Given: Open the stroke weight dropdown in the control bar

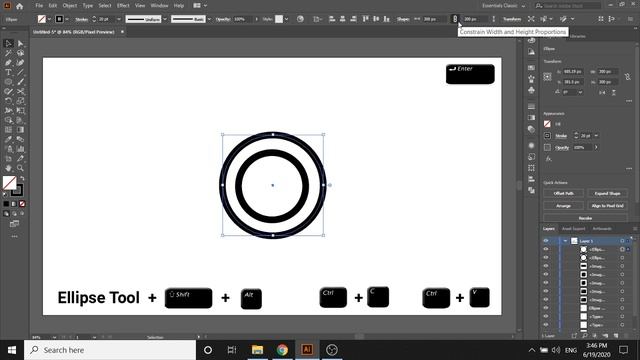Looking at the screenshot, I should click(119, 19).
